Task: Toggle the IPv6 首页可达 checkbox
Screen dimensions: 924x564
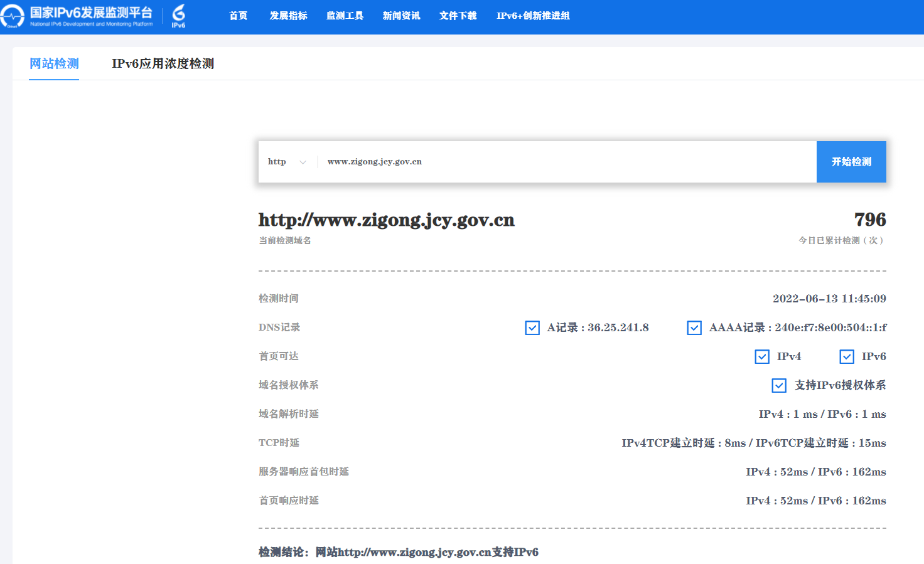Action: [x=847, y=356]
